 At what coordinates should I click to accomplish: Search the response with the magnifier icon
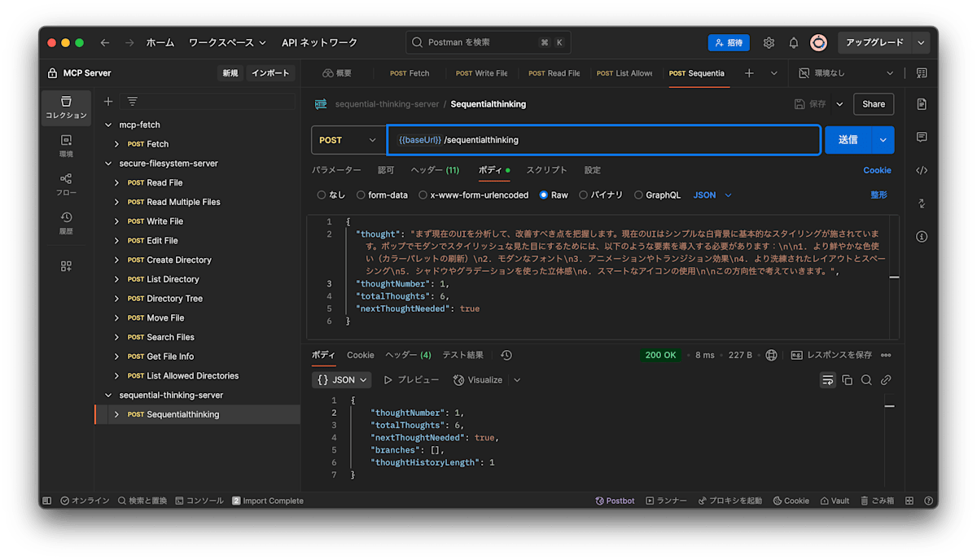[x=866, y=380]
